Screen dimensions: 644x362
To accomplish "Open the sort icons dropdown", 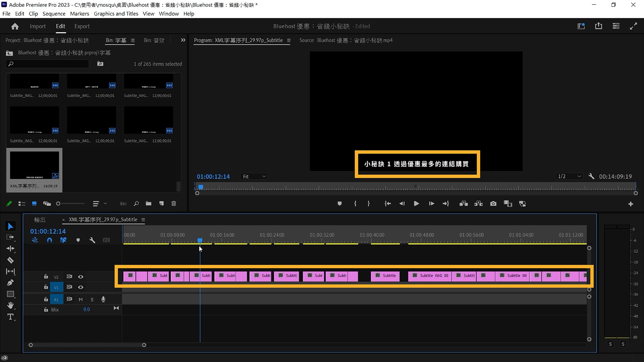I will (x=99, y=203).
